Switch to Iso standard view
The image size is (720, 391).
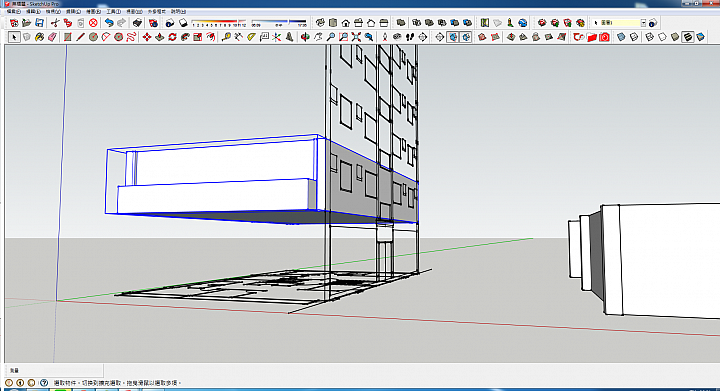320,22
